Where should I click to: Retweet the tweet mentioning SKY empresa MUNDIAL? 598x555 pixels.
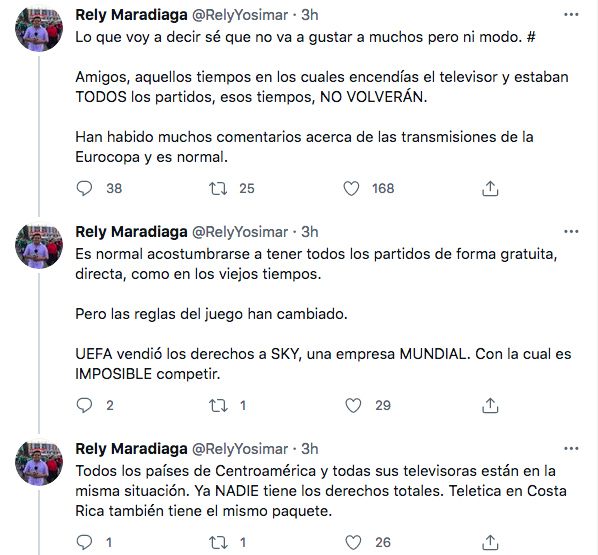(x=218, y=405)
